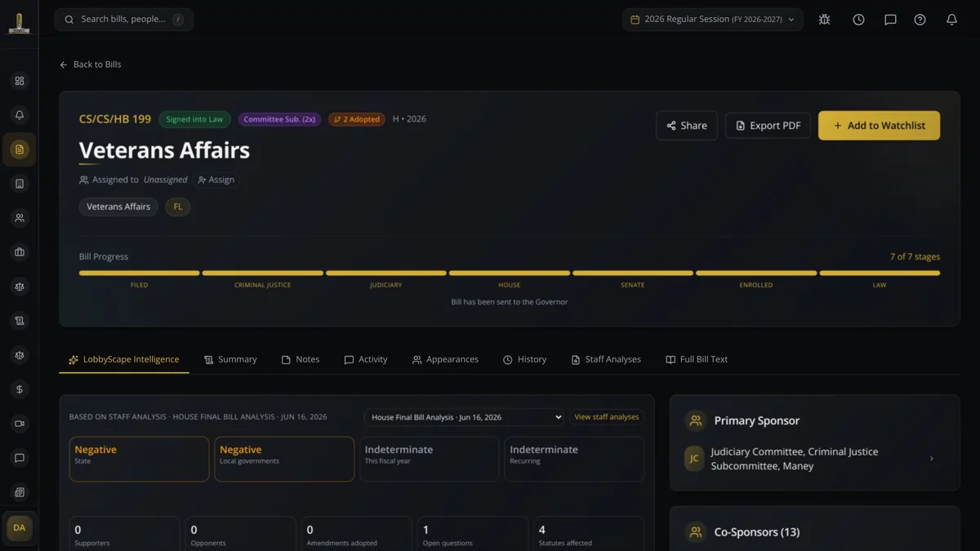This screenshot has height=551, width=980.
Task: Open the people icon in the left sidebar
Action: click(20, 218)
